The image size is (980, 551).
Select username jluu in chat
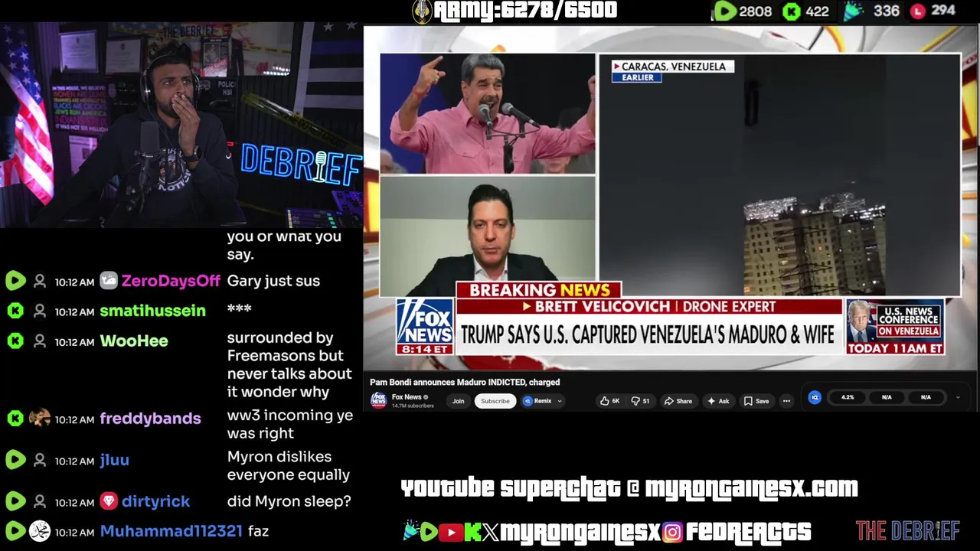[x=115, y=460]
